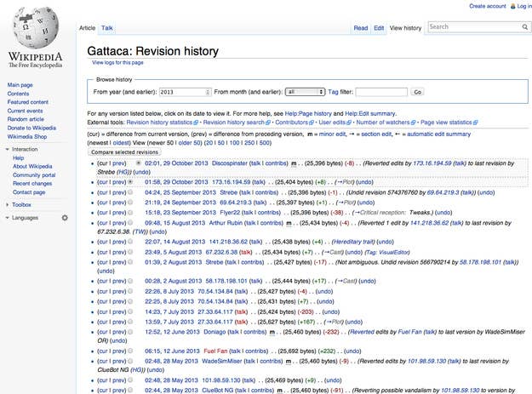Screen dimensions: 532x394
Task: Open the 00:28, 2 August 2013 revision
Action: [x=173, y=281]
